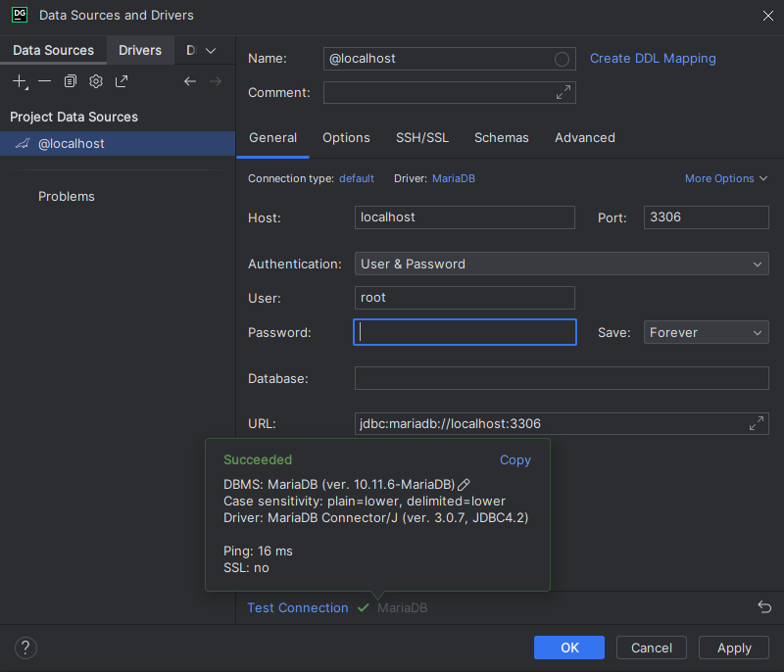
Task: Click the DataGrip logo icon
Action: tap(20, 15)
